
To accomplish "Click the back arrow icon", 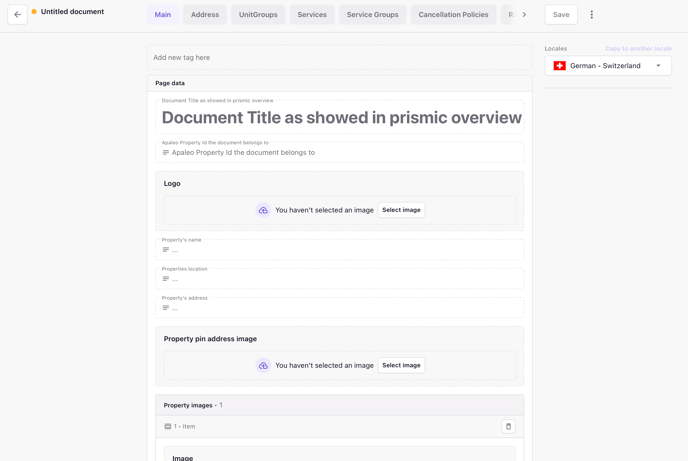I will (x=18, y=14).
